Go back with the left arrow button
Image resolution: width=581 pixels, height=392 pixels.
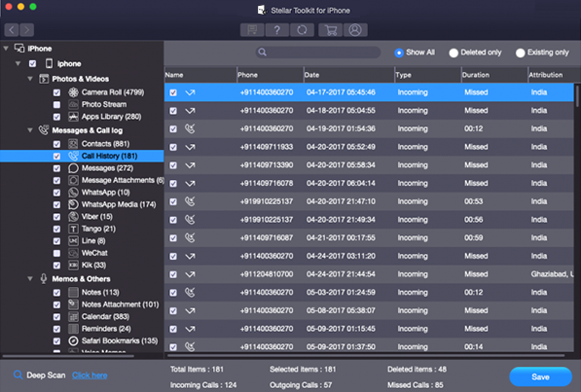tap(12, 29)
